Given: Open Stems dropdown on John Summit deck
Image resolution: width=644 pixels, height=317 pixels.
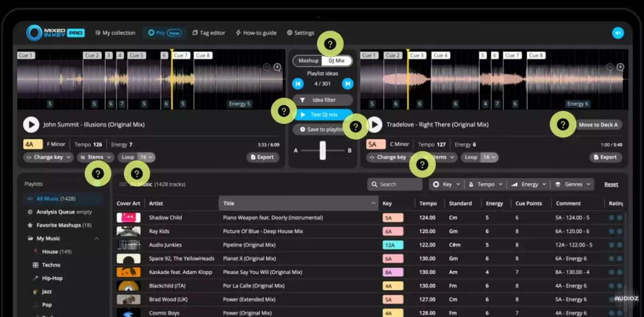Looking at the screenshot, I should [x=96, y=157].
